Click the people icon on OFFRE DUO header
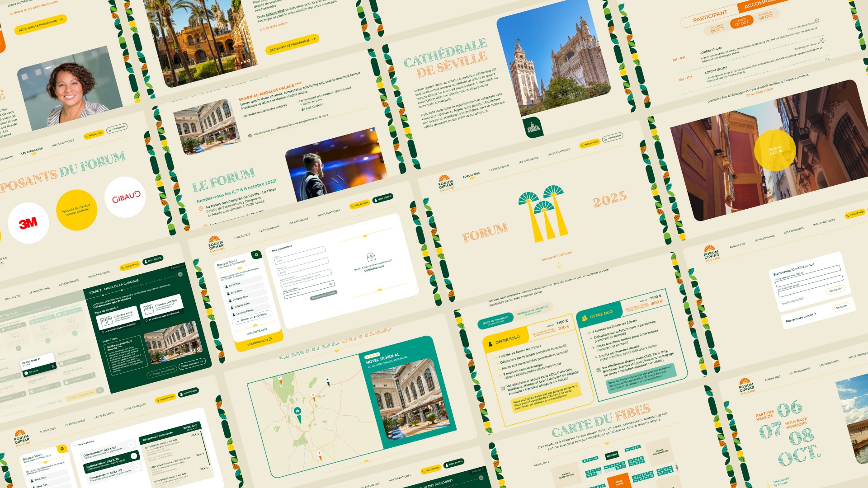The width and height of the screenshot is (868, 488). pyautogui.click(x=585, y=318)
